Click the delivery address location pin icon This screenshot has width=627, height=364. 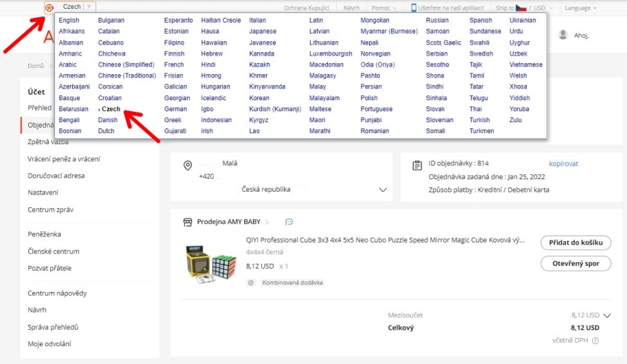point(188,166)
